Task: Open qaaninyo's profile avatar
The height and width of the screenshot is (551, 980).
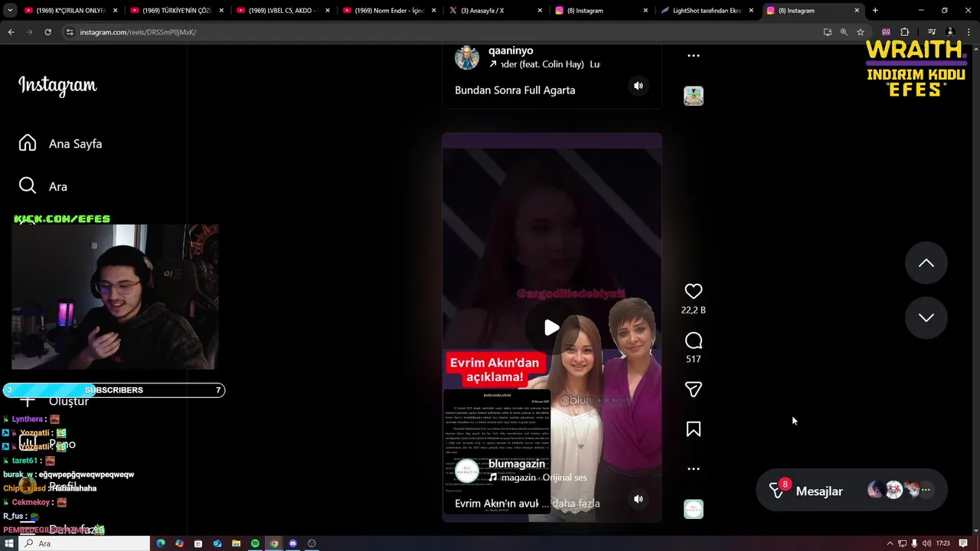Action: (467, 57)
